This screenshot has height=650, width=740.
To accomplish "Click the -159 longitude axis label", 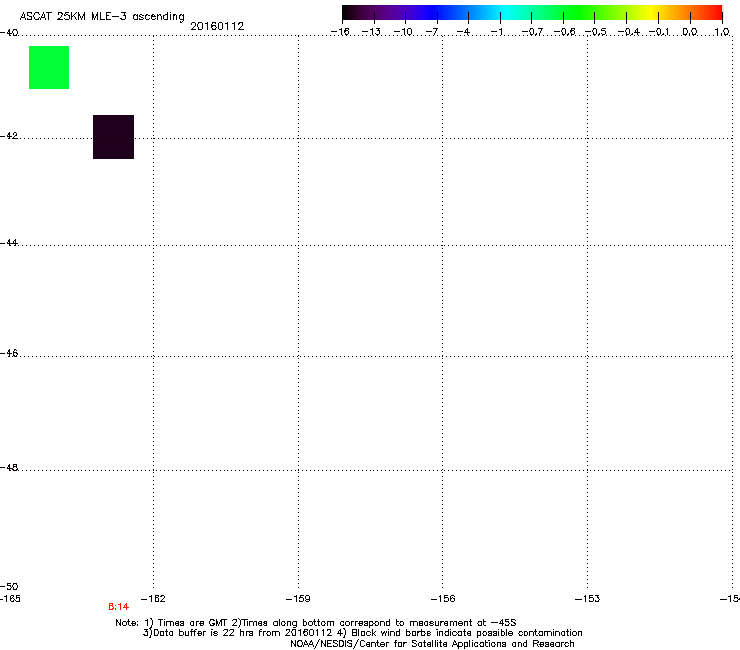I will click(x=298, y=599).
